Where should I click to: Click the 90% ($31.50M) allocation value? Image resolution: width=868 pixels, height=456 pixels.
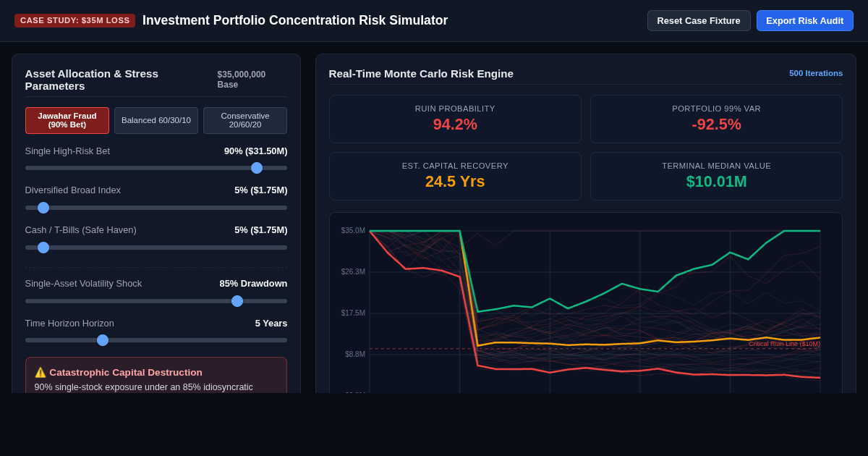pyautogui.click(x=255, y=151)
